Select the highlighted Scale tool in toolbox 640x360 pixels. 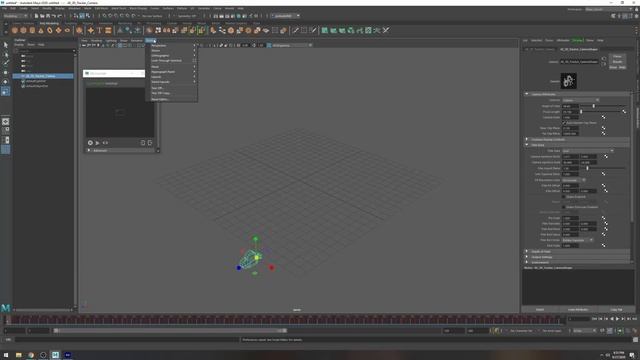point(6,92)
